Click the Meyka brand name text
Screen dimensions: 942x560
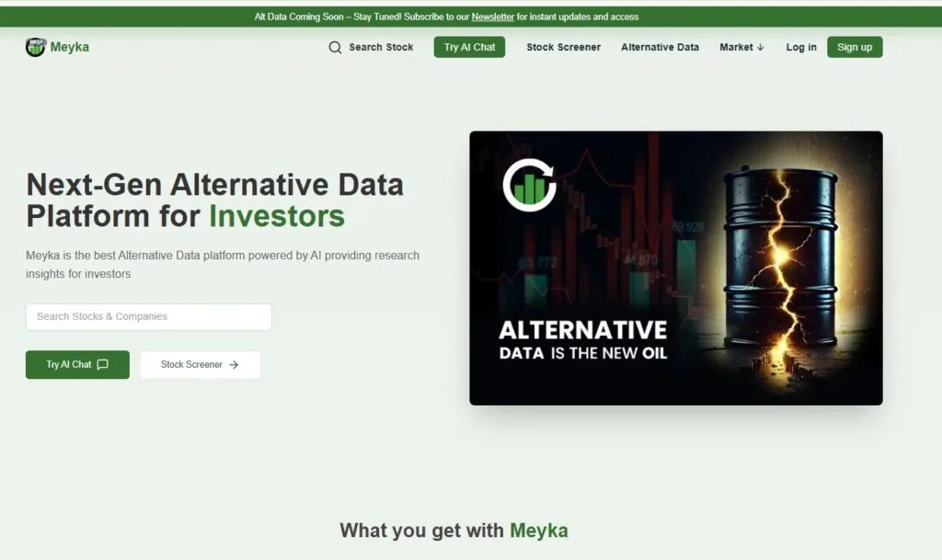pyautogui.click(x=70, y=47)
